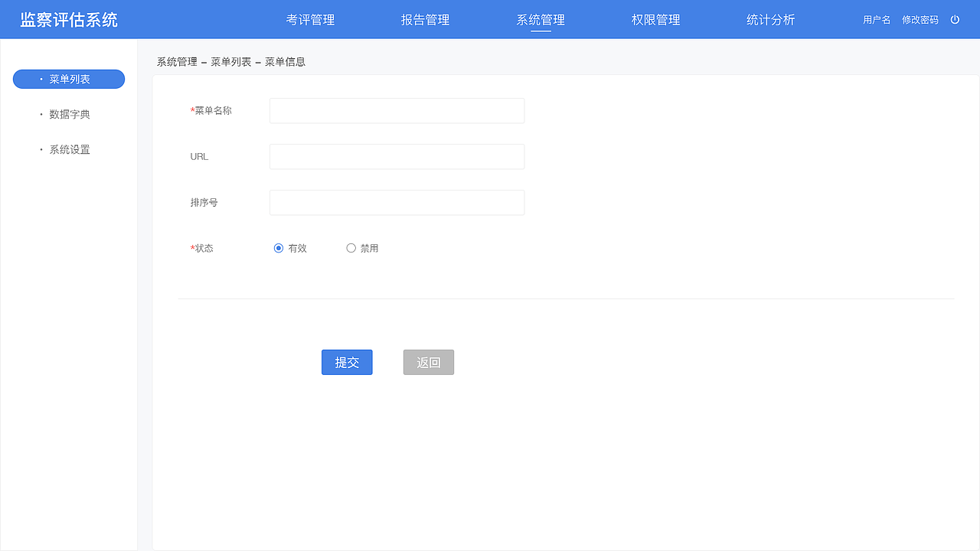This screenshot has height=551, width=980.
Task: Click the 用户名 account label
Action: point(876,20)
